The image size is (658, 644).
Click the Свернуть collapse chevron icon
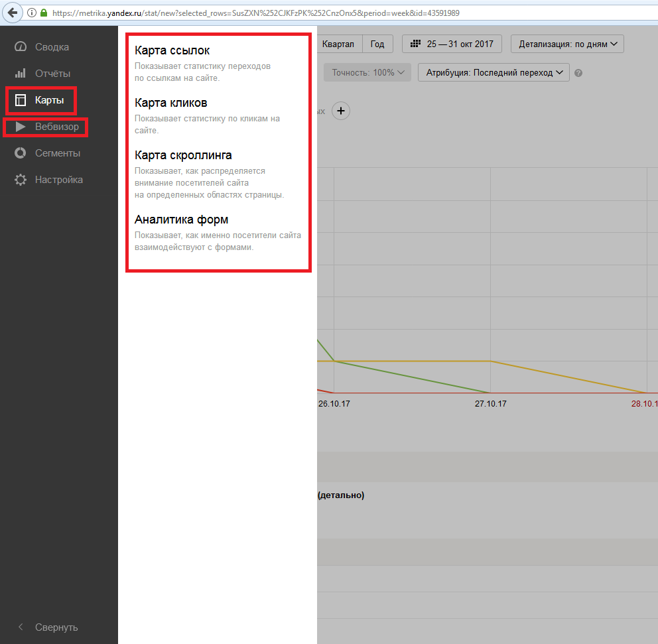tap(21, 627)
